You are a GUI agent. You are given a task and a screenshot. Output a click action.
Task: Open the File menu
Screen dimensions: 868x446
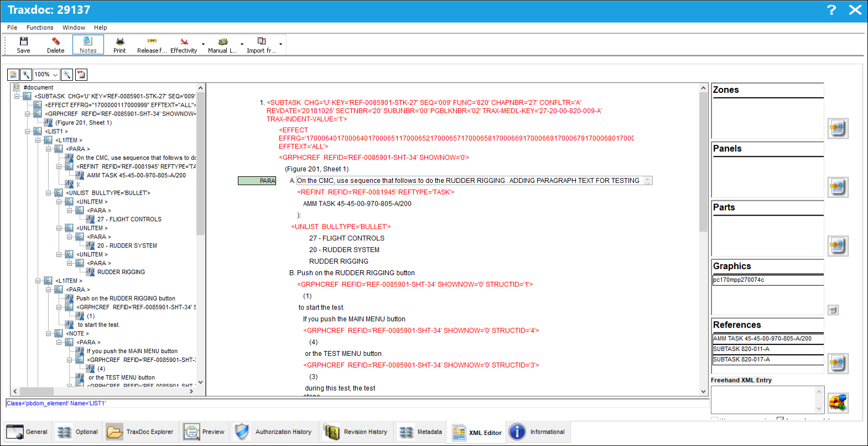[12, 28]
